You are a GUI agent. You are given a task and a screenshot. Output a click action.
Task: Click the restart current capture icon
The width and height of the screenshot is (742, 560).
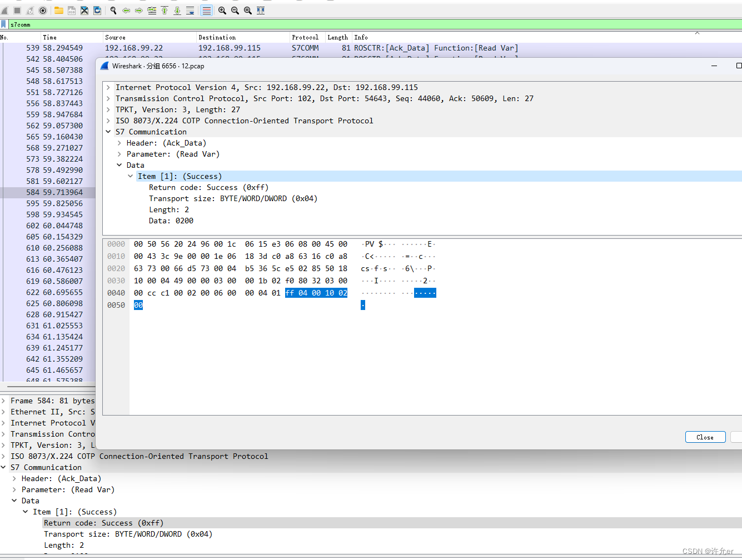click(x=30, y=10)
